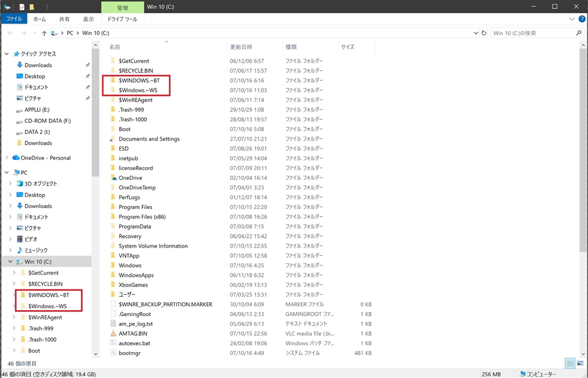Click the APPLI (E:) drive icon
Image resolution: width=588 pixels, height=378 pixels.
click(x=20, y=110)
